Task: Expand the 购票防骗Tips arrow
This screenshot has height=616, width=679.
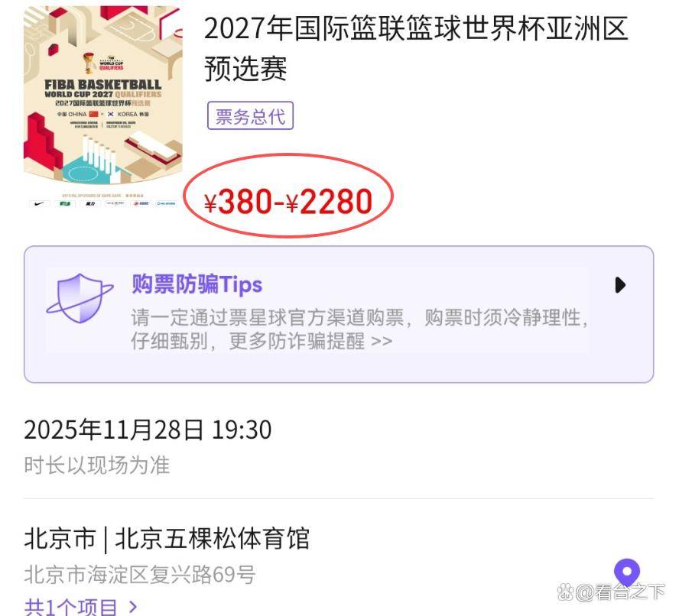Action: [620, 285]
